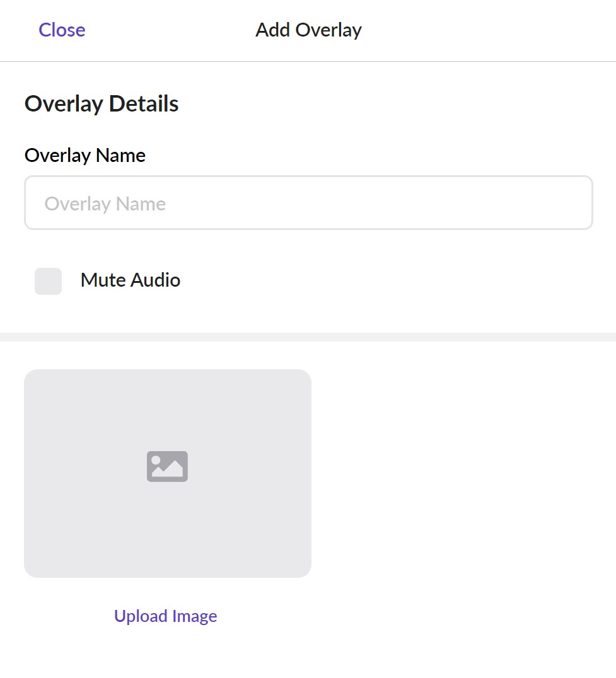This screenshot has height=678, width=616.
Task: Click the header bar beside Add Overlay
Action: [492, 30]
